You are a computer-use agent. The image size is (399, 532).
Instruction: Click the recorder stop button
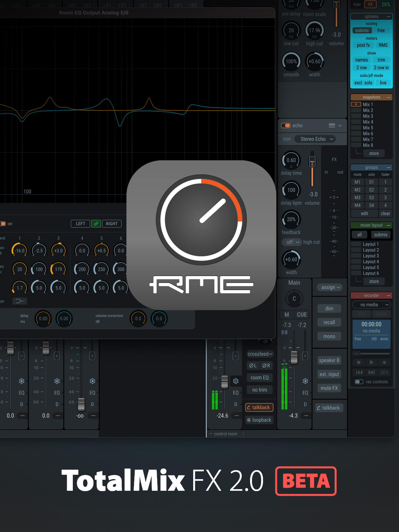point(358,362)
